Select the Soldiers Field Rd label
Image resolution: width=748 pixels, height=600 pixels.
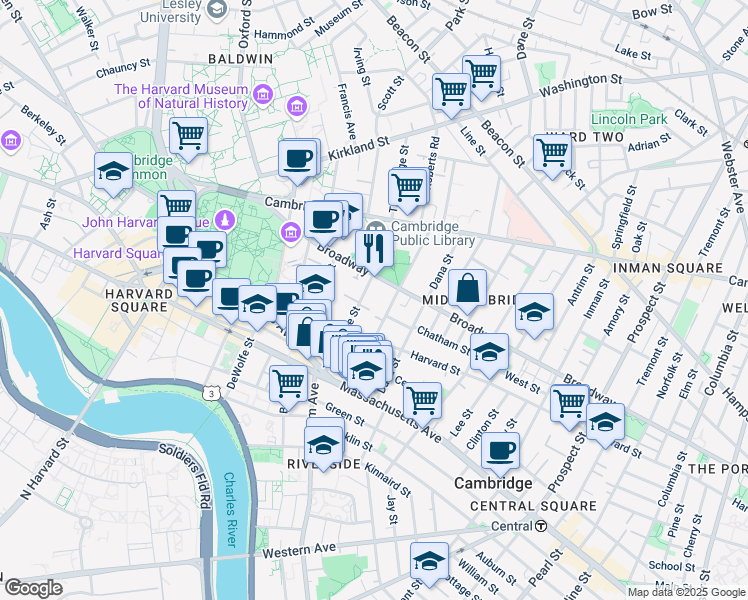[185, 475]
